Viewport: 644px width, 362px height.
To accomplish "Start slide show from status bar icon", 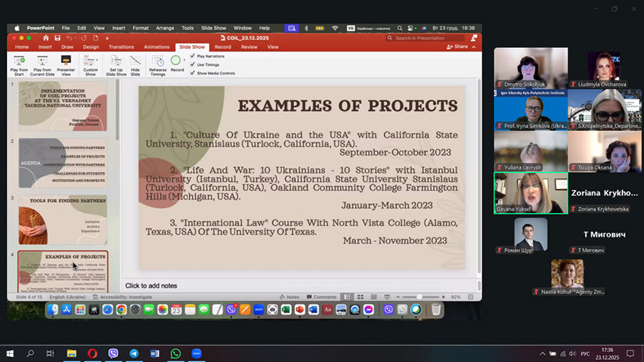I will click(x=387, y=297).
